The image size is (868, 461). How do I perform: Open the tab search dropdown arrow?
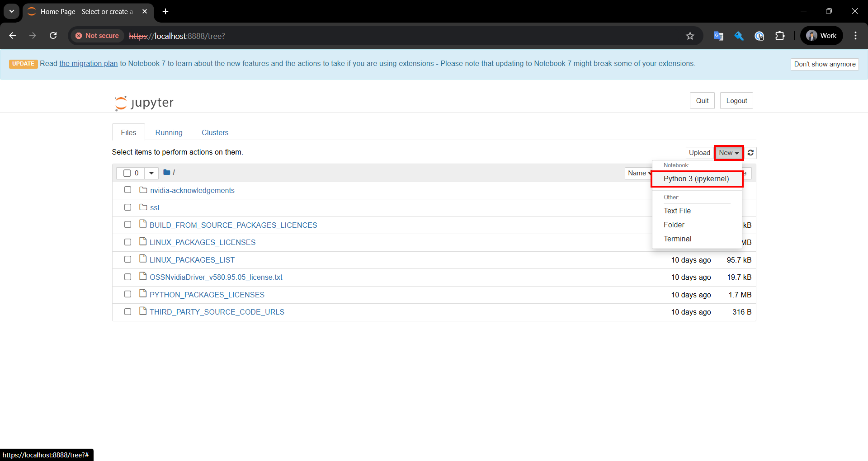point(12,11)
